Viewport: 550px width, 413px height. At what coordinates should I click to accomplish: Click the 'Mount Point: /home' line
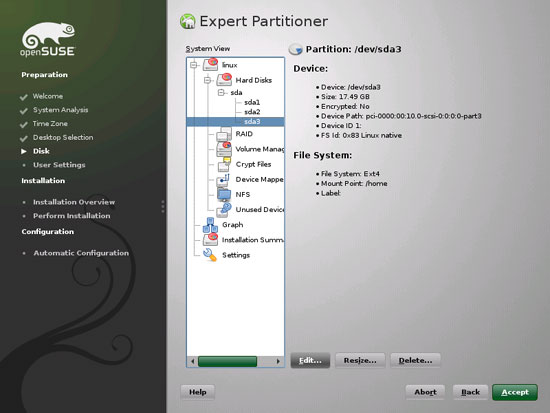click(354, 183)
